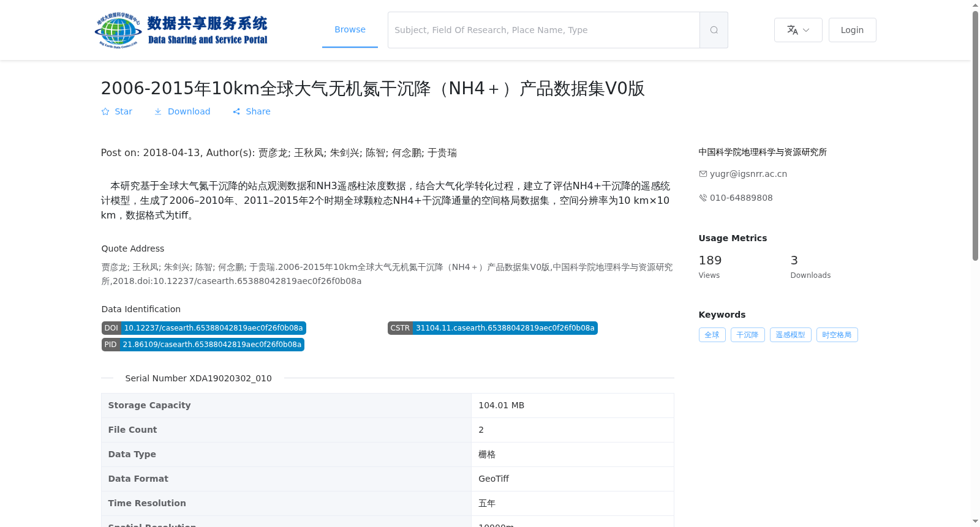
Task: Click the Data Type value 栅格
Action: coord(487,454)
